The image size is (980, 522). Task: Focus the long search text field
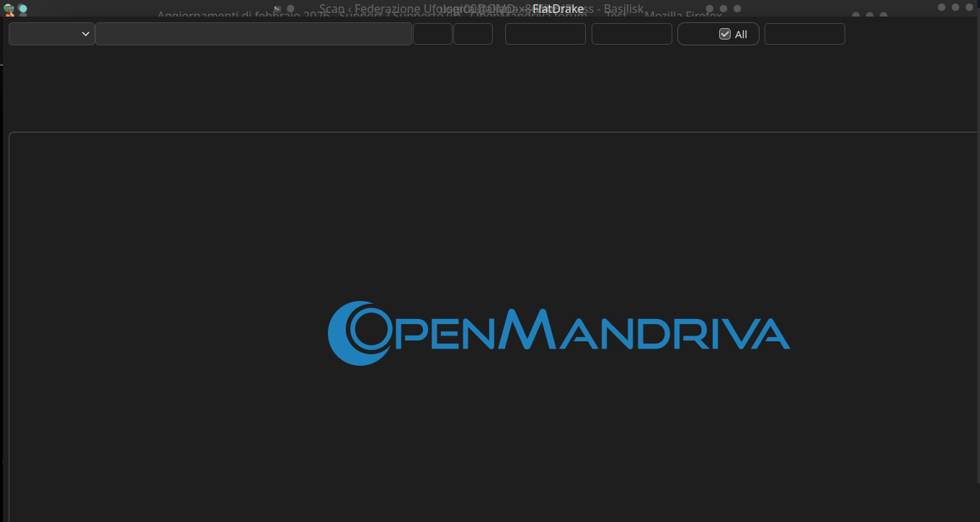(x=253, y=34)
